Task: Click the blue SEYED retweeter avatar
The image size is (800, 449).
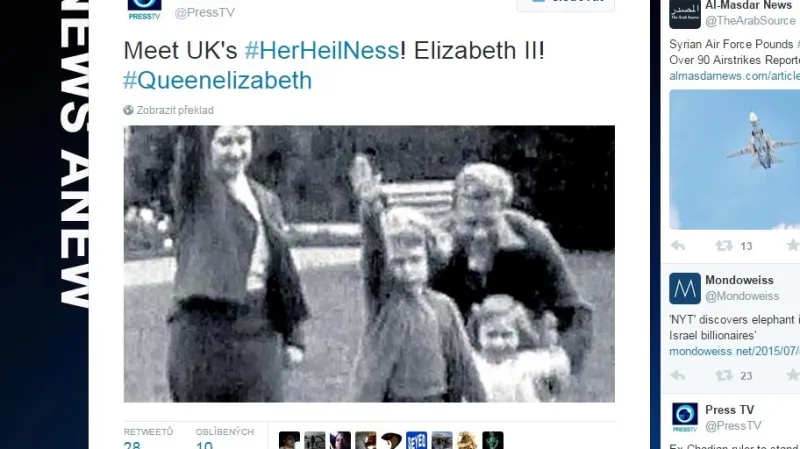Action: [416, 440]
